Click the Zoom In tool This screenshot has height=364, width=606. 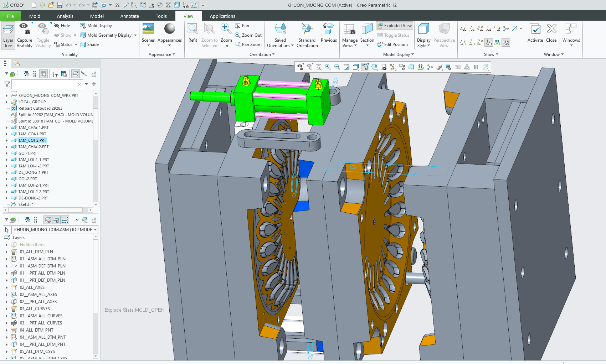[226, 33]
